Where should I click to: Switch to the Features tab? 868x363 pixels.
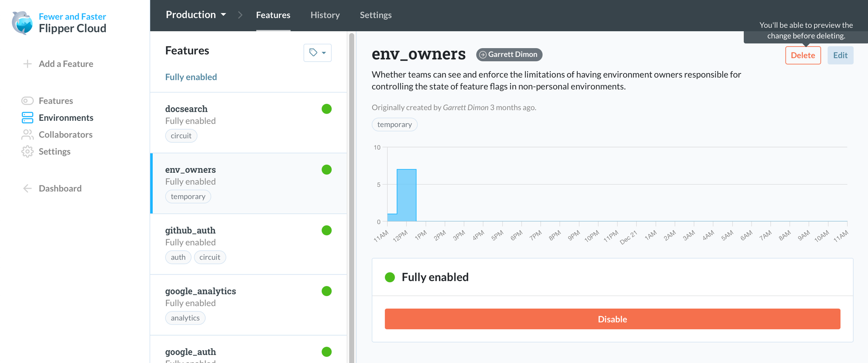coord(273,15)
